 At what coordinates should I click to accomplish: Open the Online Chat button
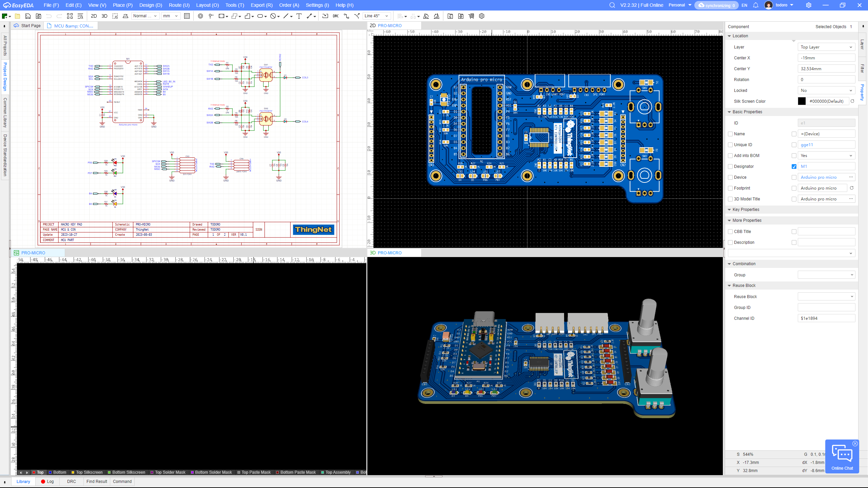(x=842, y=457)
